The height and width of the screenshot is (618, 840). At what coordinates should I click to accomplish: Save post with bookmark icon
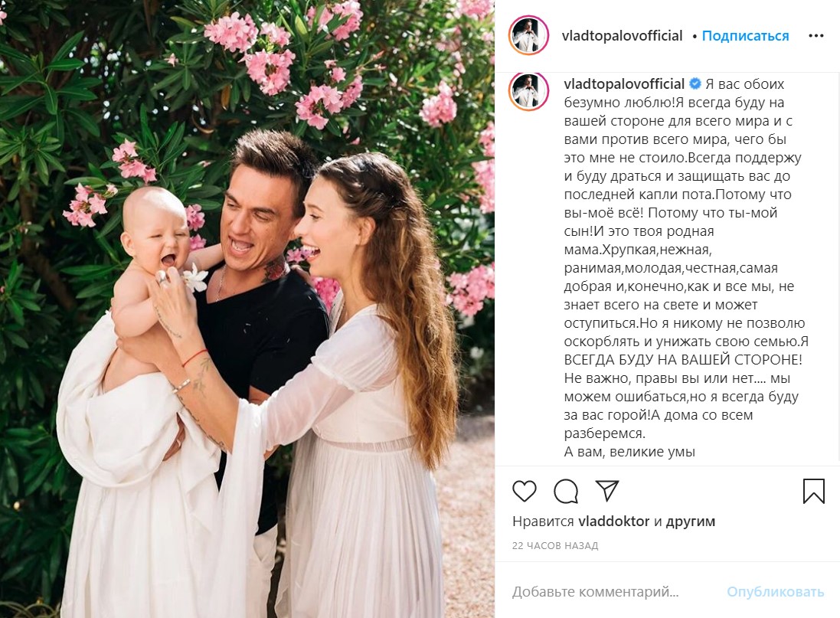point(813,491)
